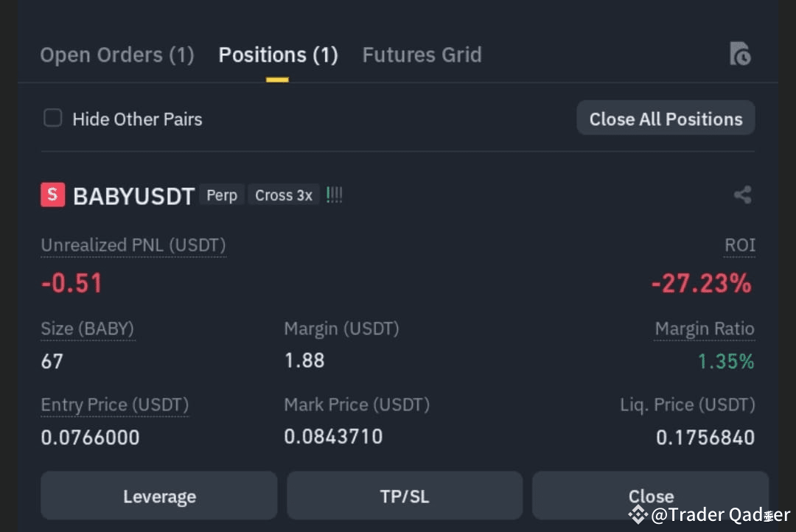Switch to the Open Orders tab
796x532 pixels.
point(116,55)
